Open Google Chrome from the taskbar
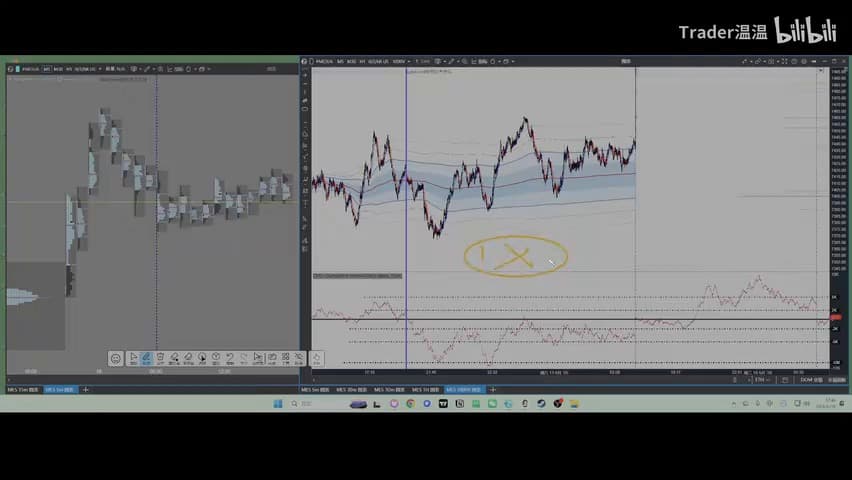This screenshot has height=480, width=852. (x=410, y=403)
